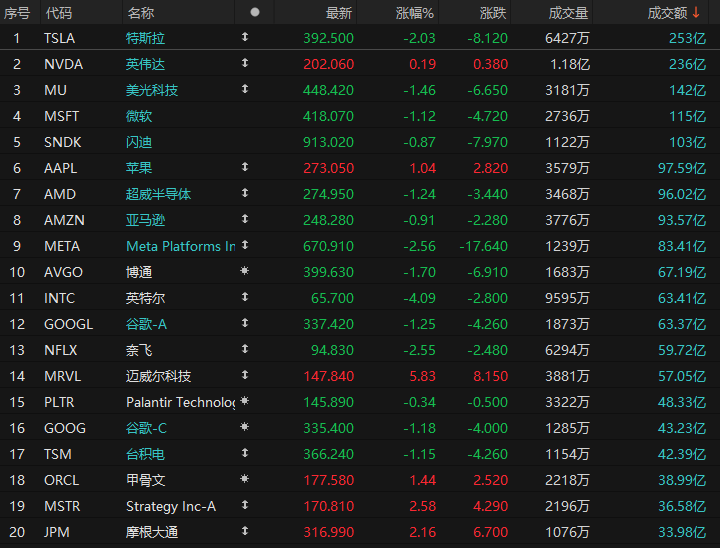The width and height of the screenshot is (720, 548).
Task: Sort by the 涨跌 column header
Action: [493, 13]
